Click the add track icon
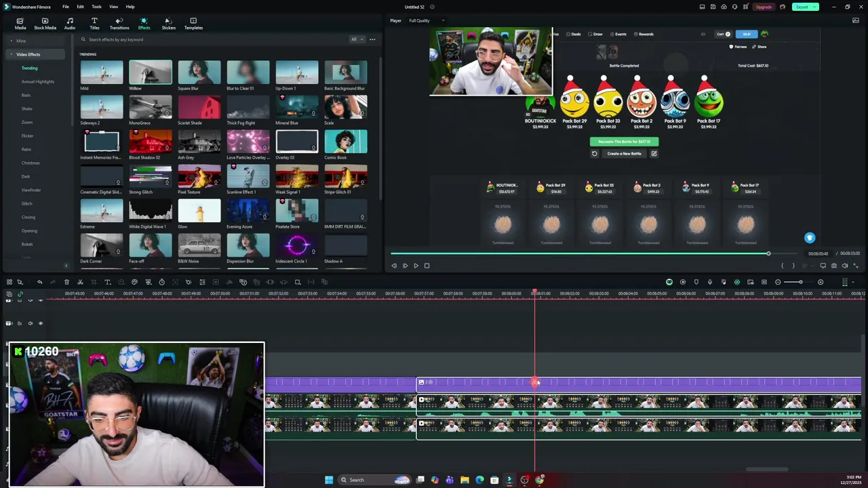This screenshot has height=488, width=868. (9, 294)
